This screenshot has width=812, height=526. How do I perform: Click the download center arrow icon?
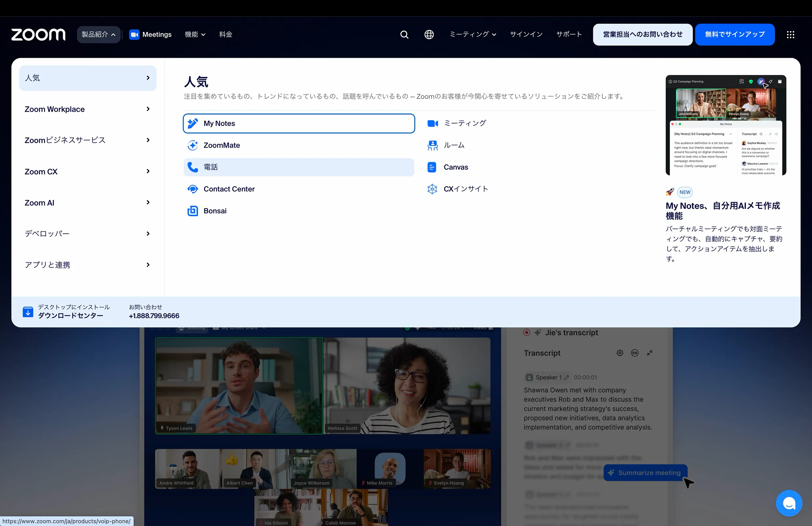point(28,312)
